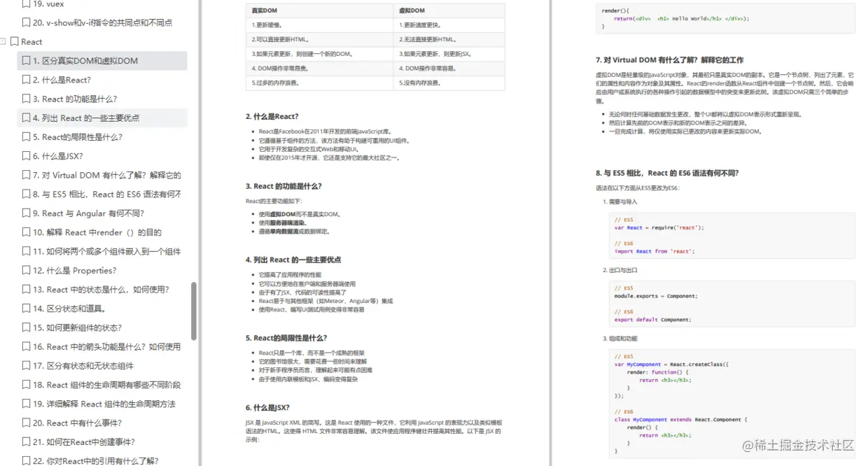Open sidebar bookmark '14. 区分状态和道具'
Image resolution: width=868 pixels, height=466 pixels.
(x=101, y=309)
